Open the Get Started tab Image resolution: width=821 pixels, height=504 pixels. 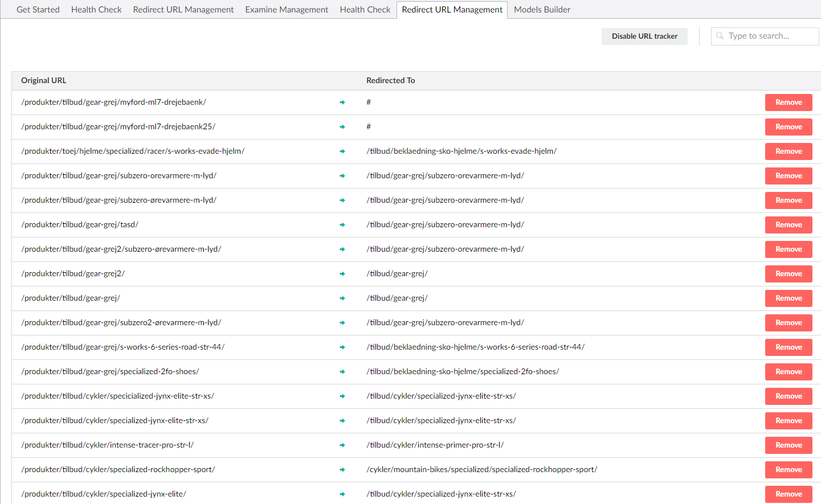pyautogui.click(x=38, y=10)
